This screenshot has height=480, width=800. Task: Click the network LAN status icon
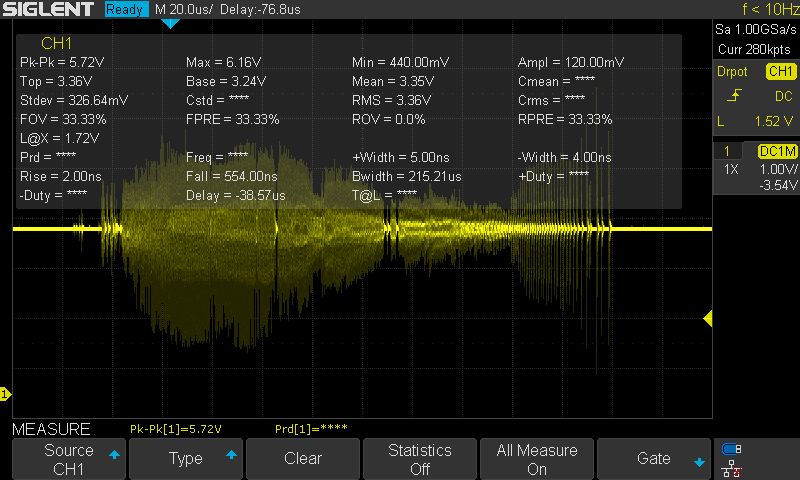click(732, 469)
